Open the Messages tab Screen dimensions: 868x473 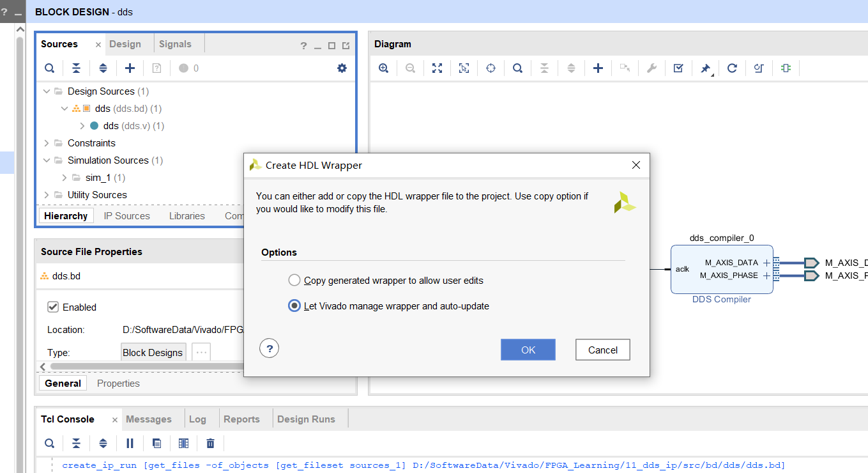point(148,419)
